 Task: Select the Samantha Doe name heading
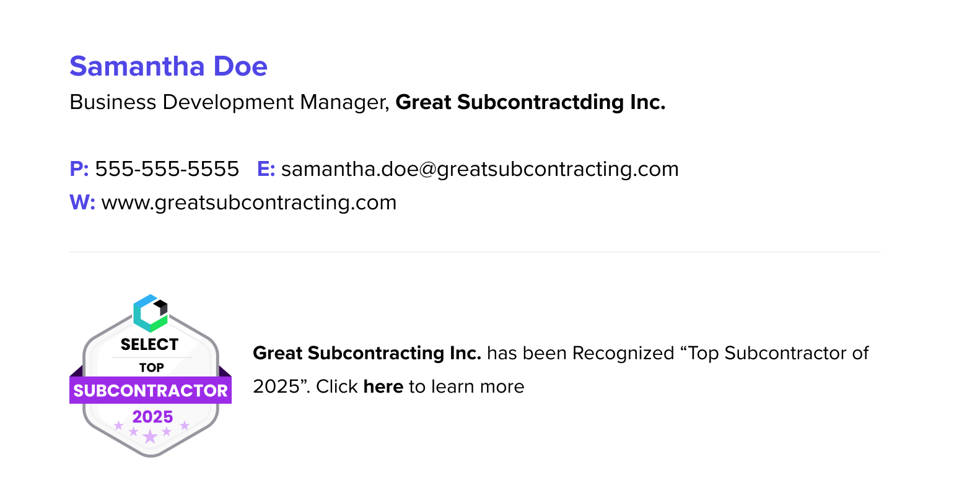coord(168,66)
